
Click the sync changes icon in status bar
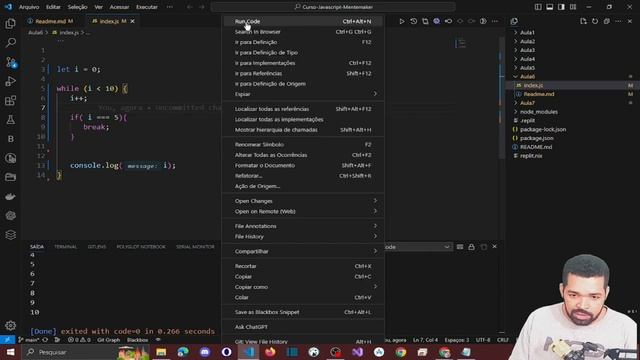click(x=45, y=340)
